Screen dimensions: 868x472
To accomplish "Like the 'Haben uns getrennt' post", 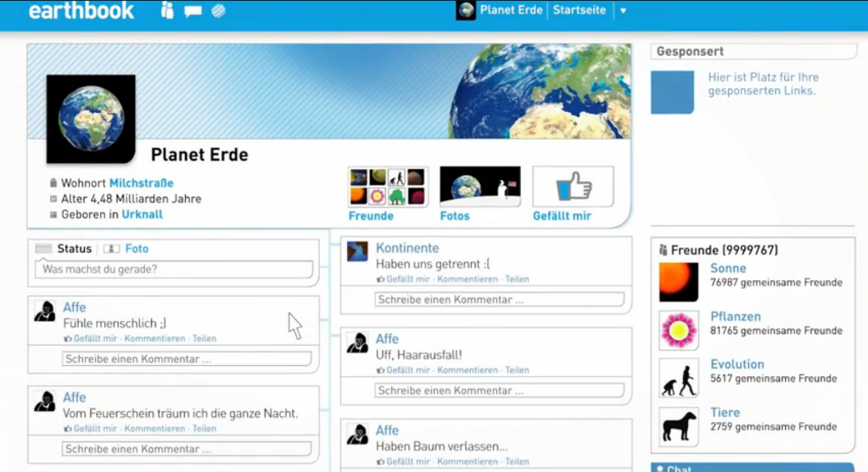I will click(x=408, y=279).
